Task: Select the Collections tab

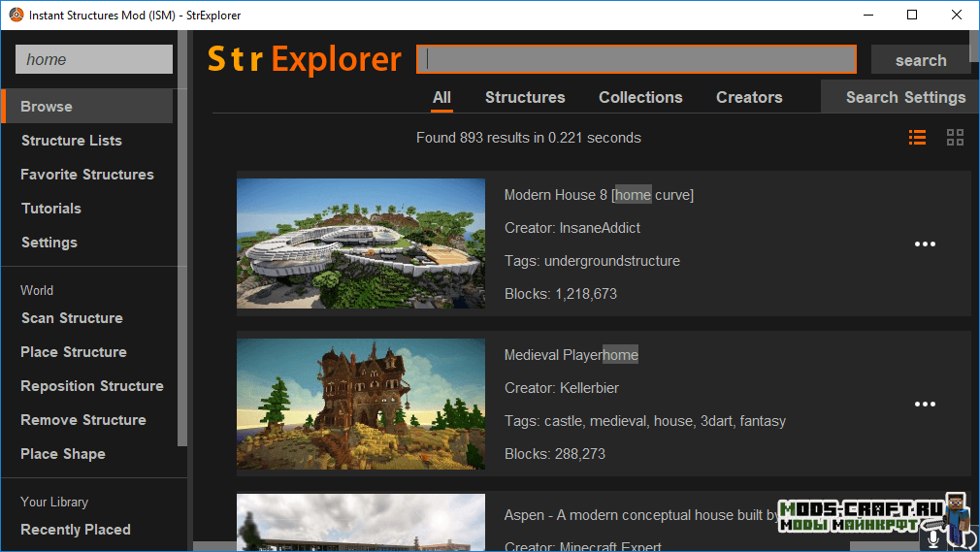Action: 640,97
